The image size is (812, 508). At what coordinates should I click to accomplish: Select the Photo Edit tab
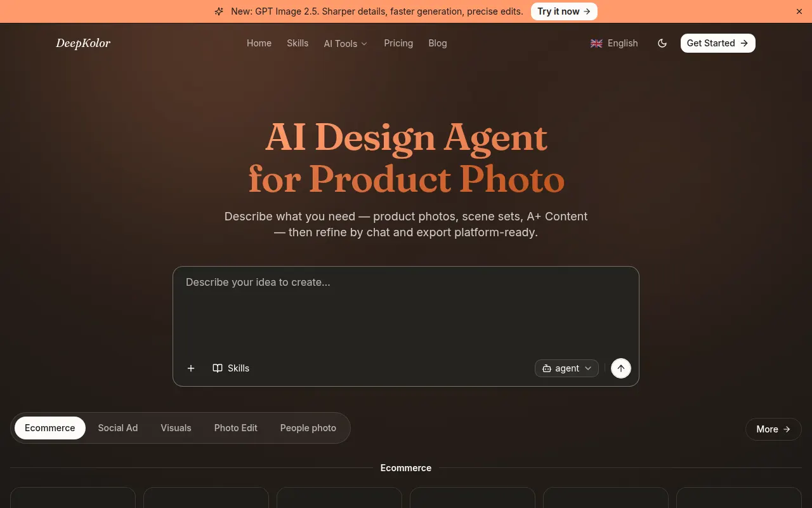[236, 428]
